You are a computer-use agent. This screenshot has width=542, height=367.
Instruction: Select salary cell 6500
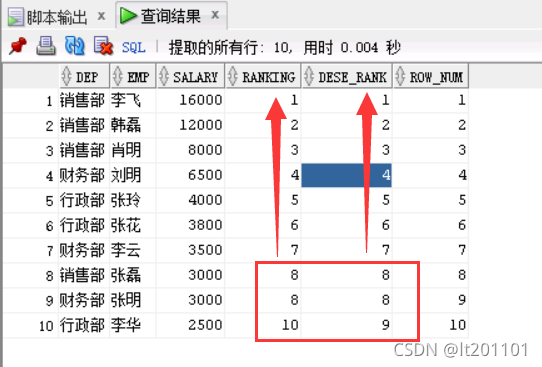click(191, 175)
